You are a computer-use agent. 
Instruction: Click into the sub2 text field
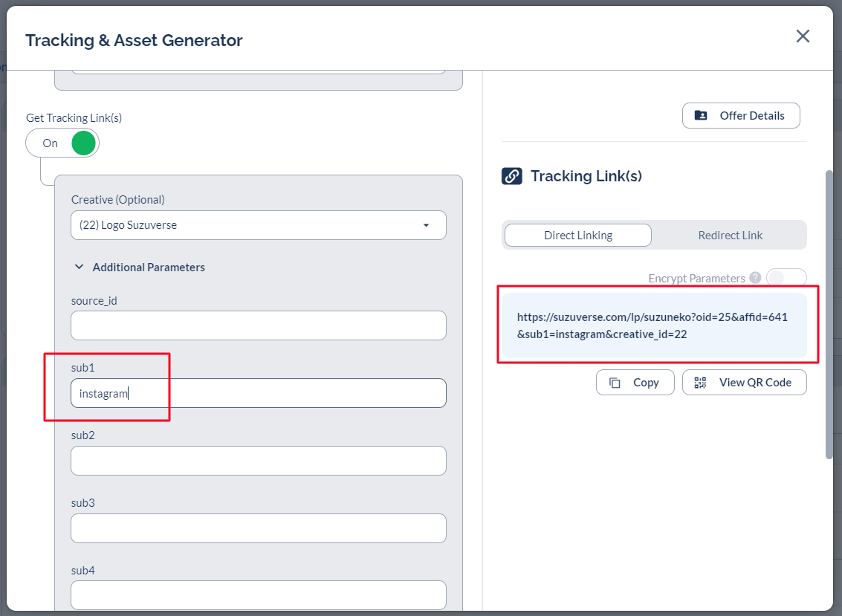click(x=258, y=461)
